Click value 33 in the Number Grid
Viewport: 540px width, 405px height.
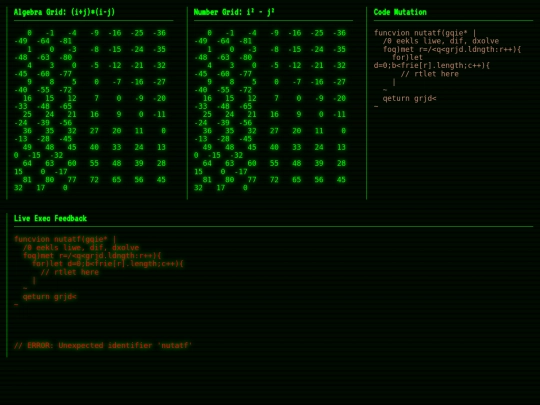[x=297, y=147]
